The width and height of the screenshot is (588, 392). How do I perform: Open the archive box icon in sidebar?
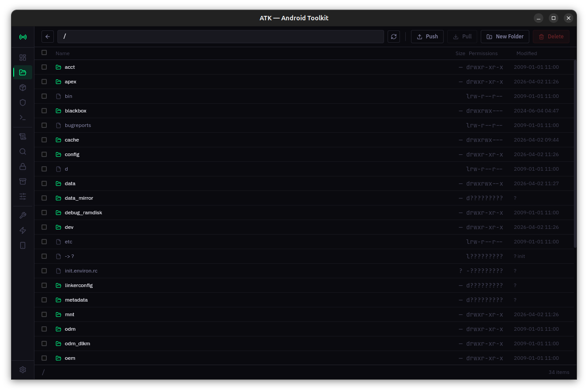coord(23,181)
